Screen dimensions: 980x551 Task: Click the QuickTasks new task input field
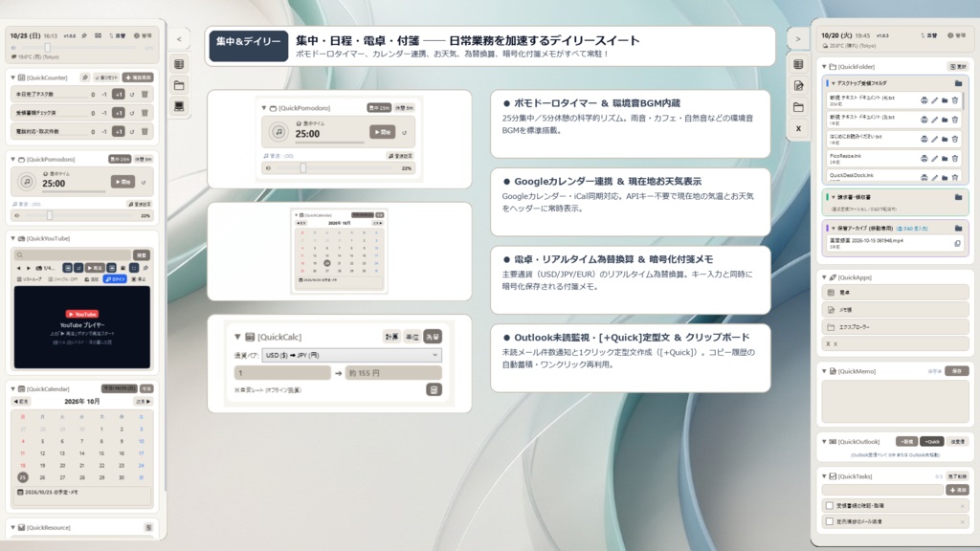pos(881,490)
